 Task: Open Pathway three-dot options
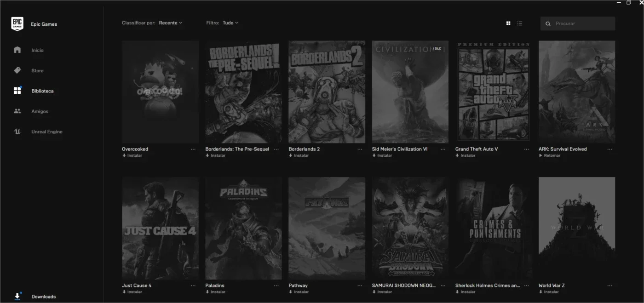pos(360,286)
